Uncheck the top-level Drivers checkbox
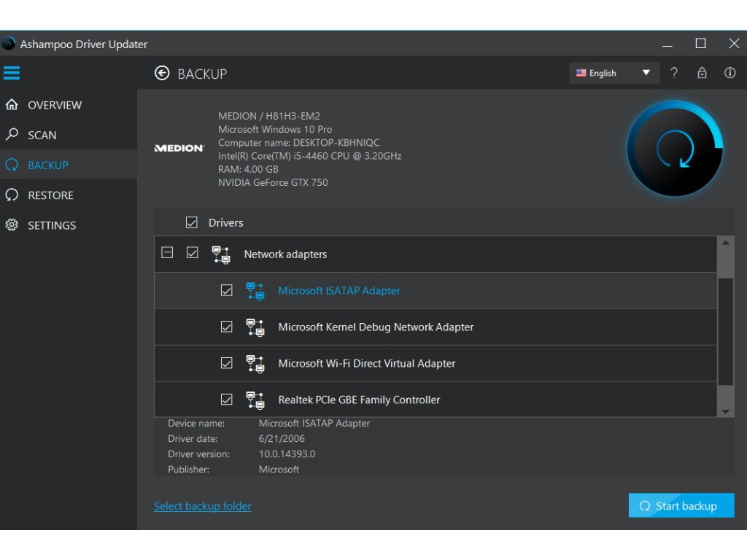The image size is (747, 560). [192, 223]
